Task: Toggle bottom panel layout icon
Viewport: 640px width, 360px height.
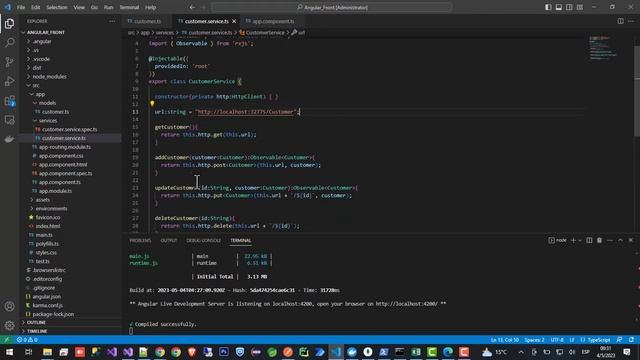Action: (x=559, y=7)
